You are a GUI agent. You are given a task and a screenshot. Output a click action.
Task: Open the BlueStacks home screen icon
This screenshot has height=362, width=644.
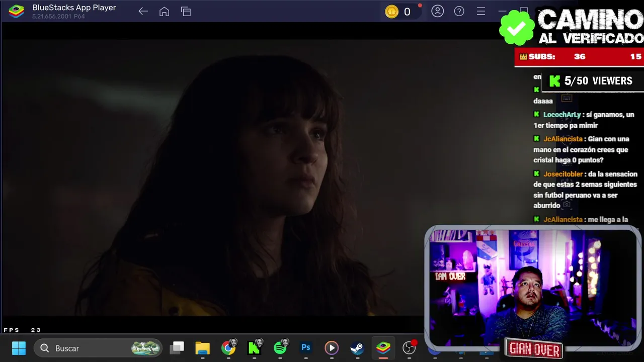(x=164, y=12)
